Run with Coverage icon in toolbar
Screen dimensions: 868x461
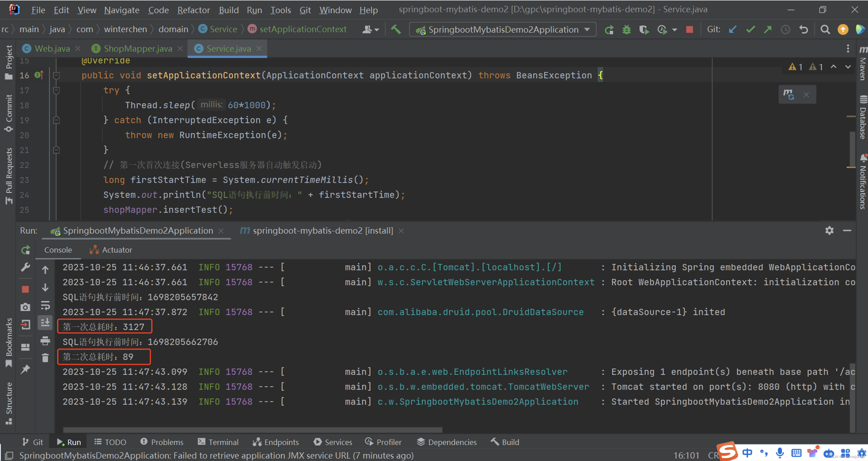[x=644, y=30]
